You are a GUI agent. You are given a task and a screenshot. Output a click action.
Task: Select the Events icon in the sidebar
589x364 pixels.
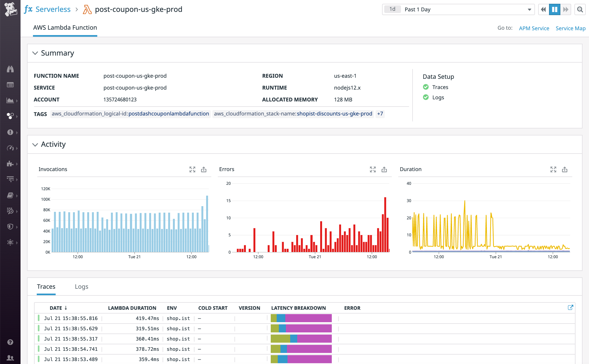pyautogui.click(x=10, y=84)
